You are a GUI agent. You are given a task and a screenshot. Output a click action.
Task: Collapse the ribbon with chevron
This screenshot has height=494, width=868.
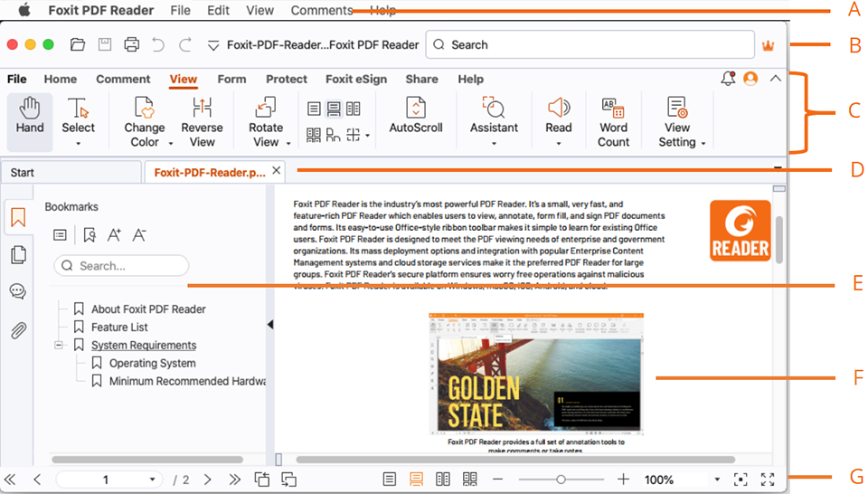tap(776, 79)
